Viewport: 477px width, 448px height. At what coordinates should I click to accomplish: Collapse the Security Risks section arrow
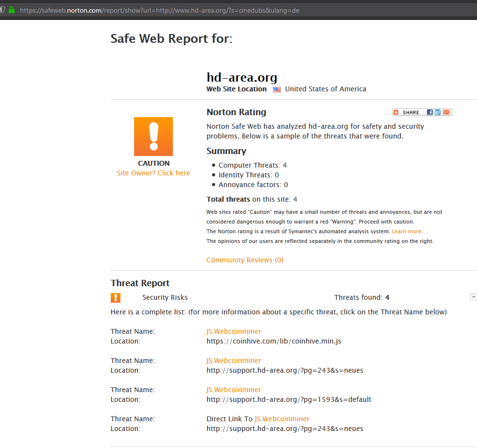point(473,297)
